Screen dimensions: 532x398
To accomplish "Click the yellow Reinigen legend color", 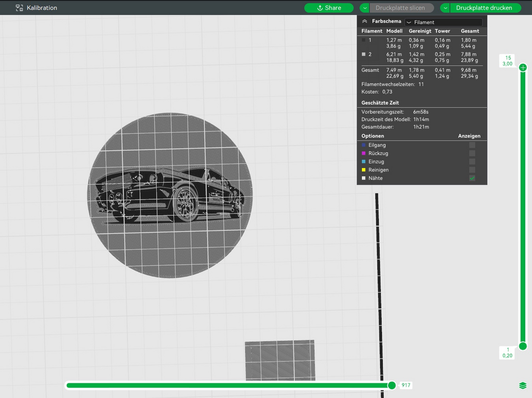I will pyautogui.click(x=364, y=170).
